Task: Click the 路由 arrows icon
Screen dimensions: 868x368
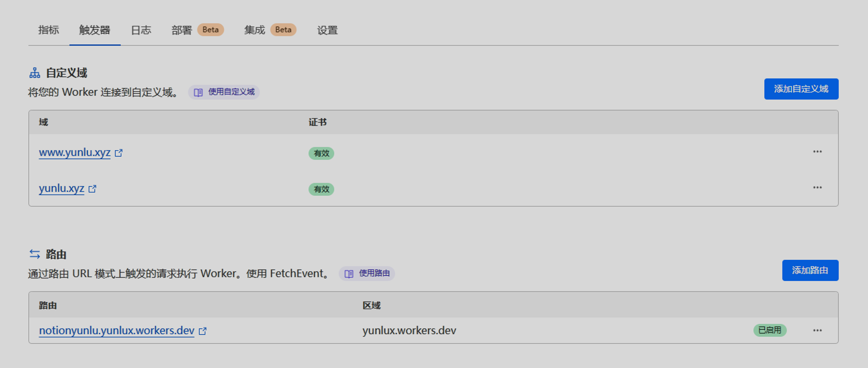Action: [x=35, y=254]
